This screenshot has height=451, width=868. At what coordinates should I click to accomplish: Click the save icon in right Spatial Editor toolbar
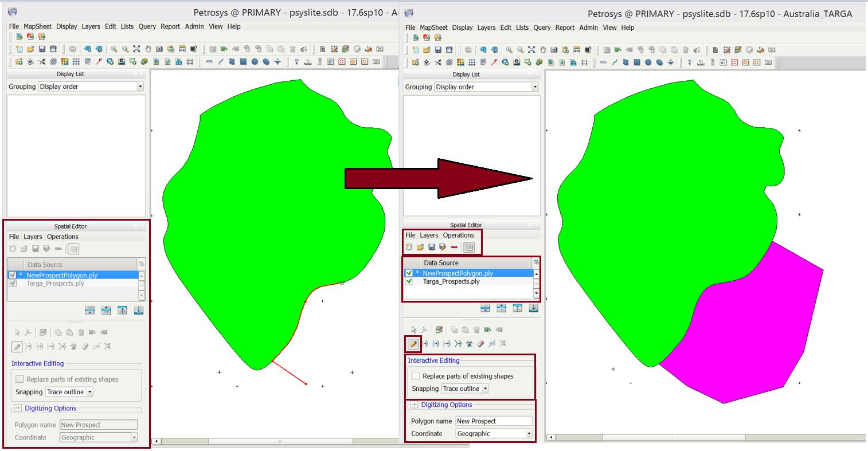432,247
